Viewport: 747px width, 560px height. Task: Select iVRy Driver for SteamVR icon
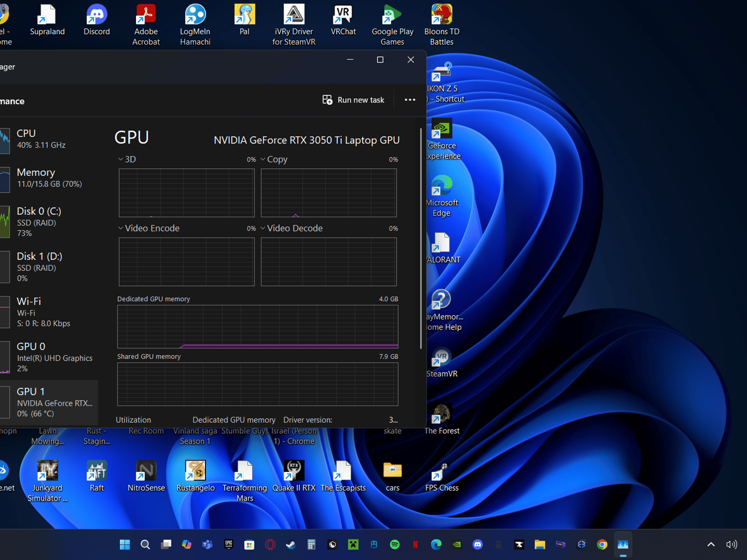[x=294, y=25]
